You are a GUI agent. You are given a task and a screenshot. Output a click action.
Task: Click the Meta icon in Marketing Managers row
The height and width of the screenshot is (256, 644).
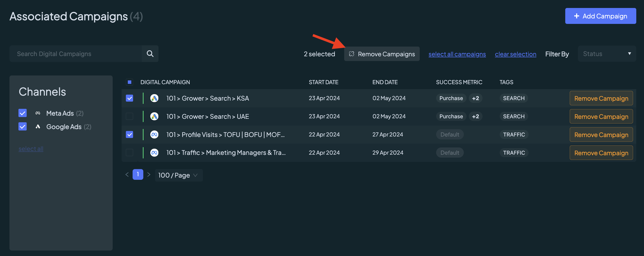tap(154, 153)
